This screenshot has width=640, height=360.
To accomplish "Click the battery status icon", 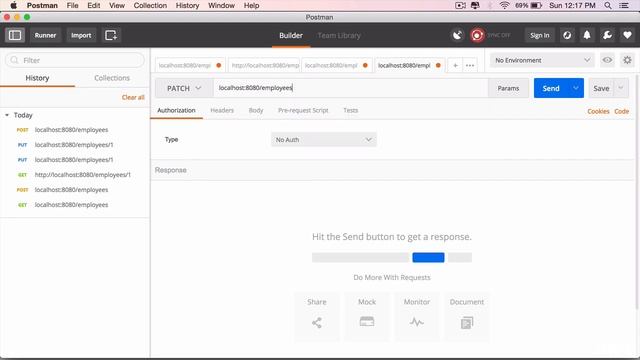I will tap(536, 5).
